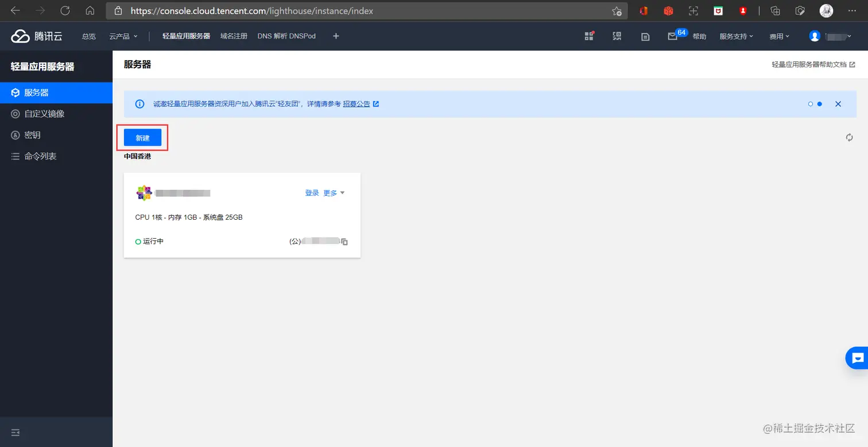The height and width of the screenshot is (447, 868).
Task: Go forward using browser forward arrow
Action: 40,10
